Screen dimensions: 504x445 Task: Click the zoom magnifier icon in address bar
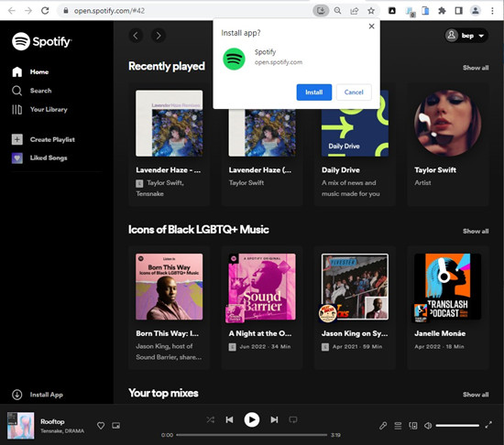pyautogui.click(x=337, y=11)
